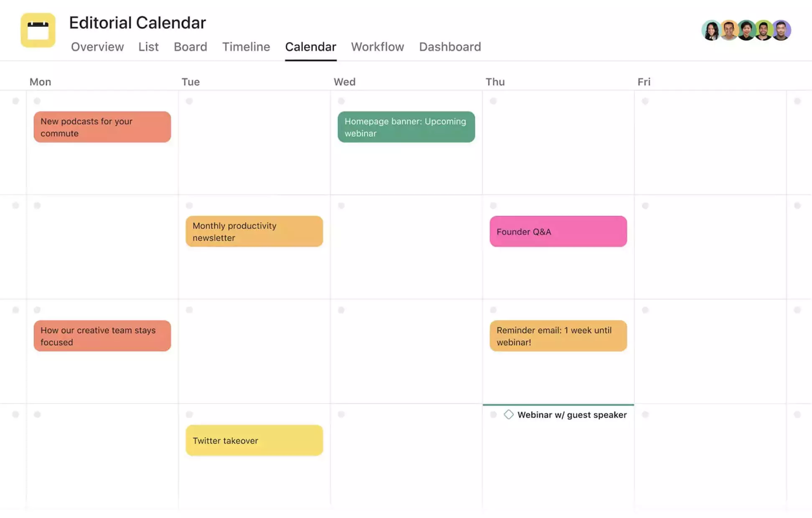The height and width of the screenshot is (518, 812).
Task: Select the Calendar menu tab
Action: coord(310,47)
